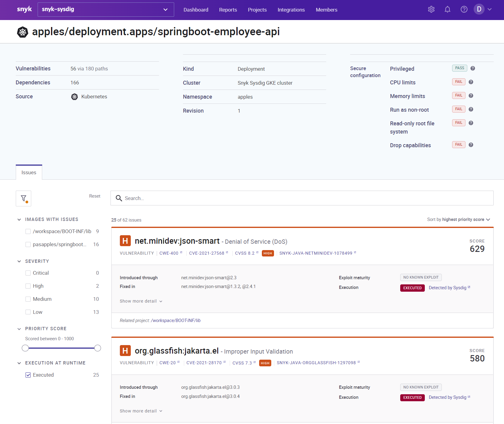
Task: Expand Show more detail for jakarta.el
Action: click(x=141, y=411)
